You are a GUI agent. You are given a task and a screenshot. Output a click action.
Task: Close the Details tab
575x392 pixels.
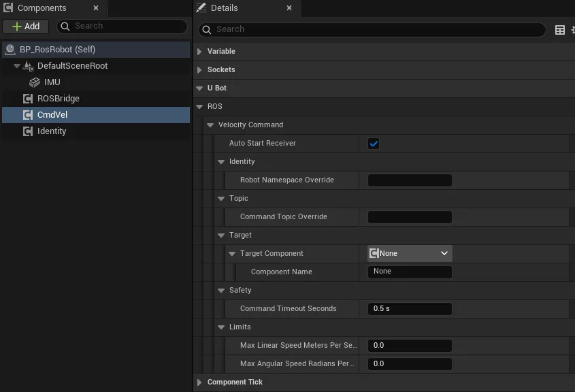289,7
